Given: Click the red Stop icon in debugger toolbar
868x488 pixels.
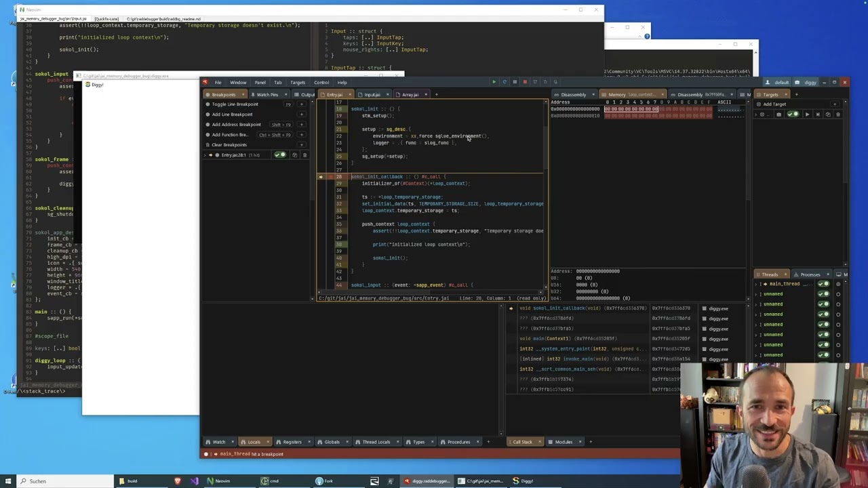Looking at the screenshot, I should [525, 82].
